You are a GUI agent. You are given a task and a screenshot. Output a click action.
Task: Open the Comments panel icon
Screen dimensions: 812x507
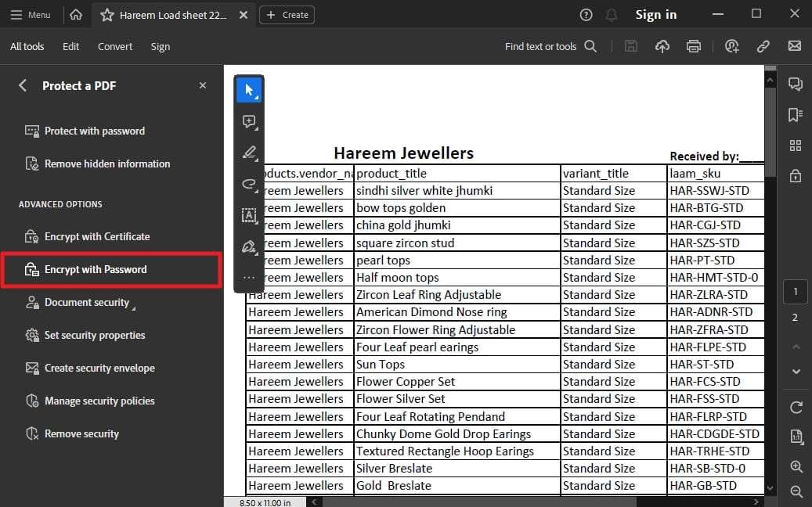click(796, 84)
